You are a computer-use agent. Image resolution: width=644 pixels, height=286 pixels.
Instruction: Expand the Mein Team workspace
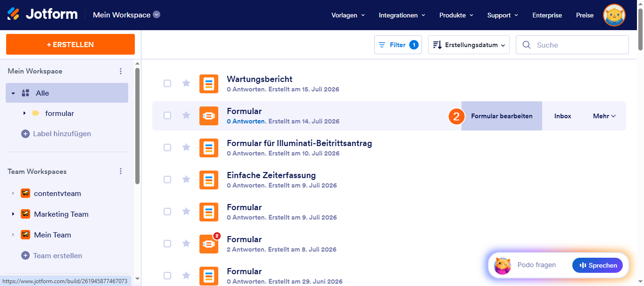point(13,235)
